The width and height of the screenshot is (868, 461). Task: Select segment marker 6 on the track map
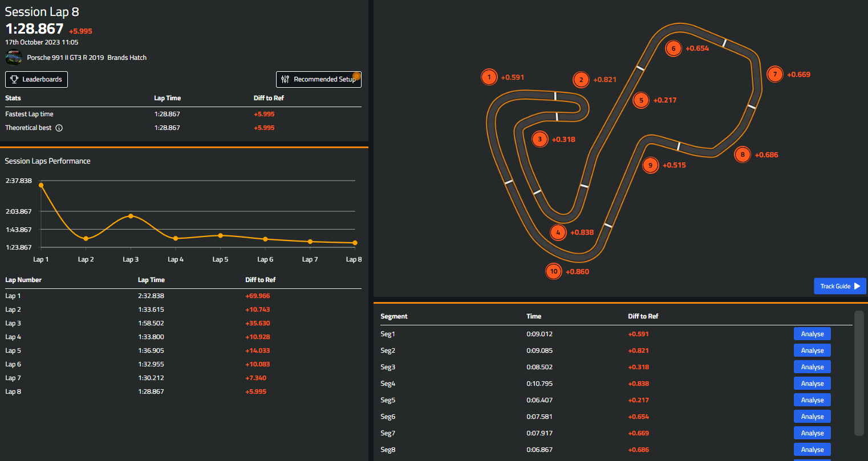coord(673,48)
